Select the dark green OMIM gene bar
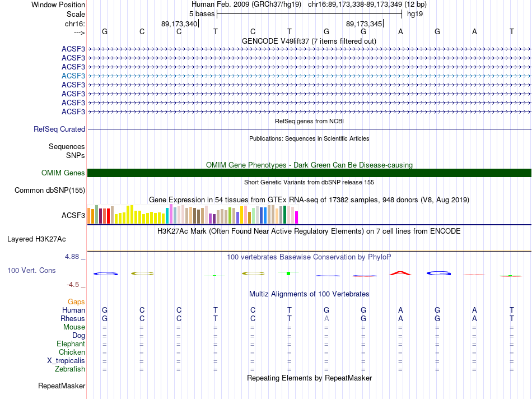The image size is (532, 399). click(x=309, y=173)
